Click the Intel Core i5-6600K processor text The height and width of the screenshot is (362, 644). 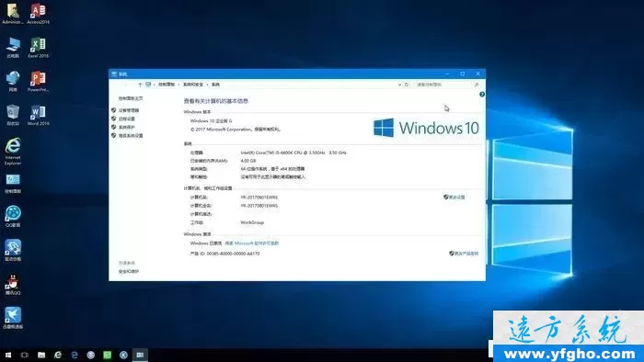point(293,153)
